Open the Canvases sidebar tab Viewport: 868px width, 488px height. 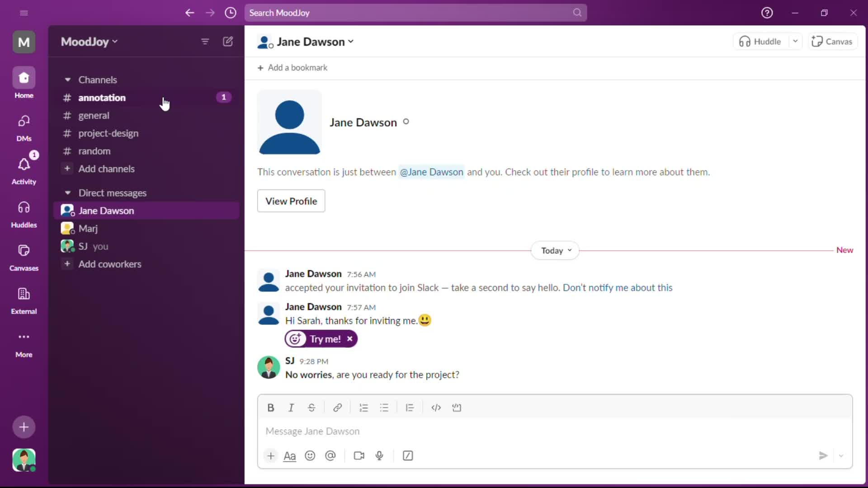point(24,258)
